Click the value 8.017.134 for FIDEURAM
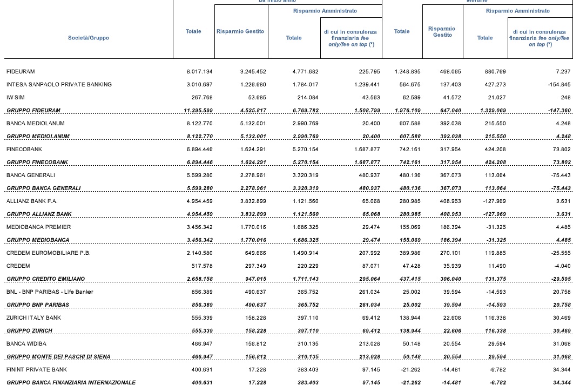The image size is (573, 392). tap(199, 72)
